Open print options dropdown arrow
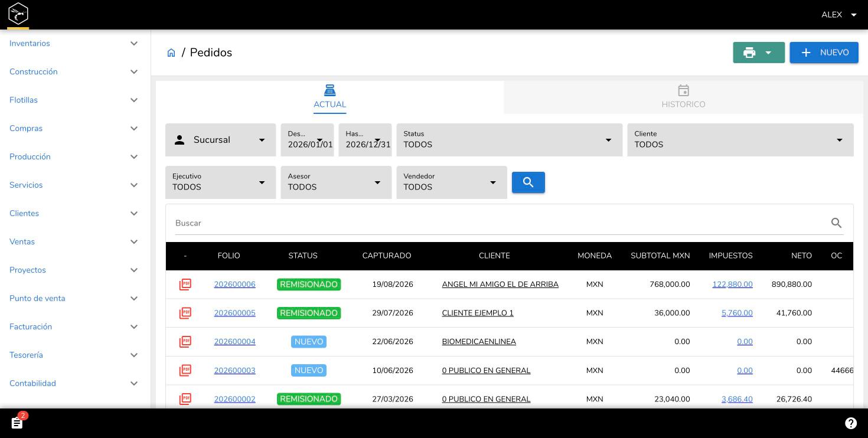The width and height of the screenshot is (868, 438). (x=768, y=53)
